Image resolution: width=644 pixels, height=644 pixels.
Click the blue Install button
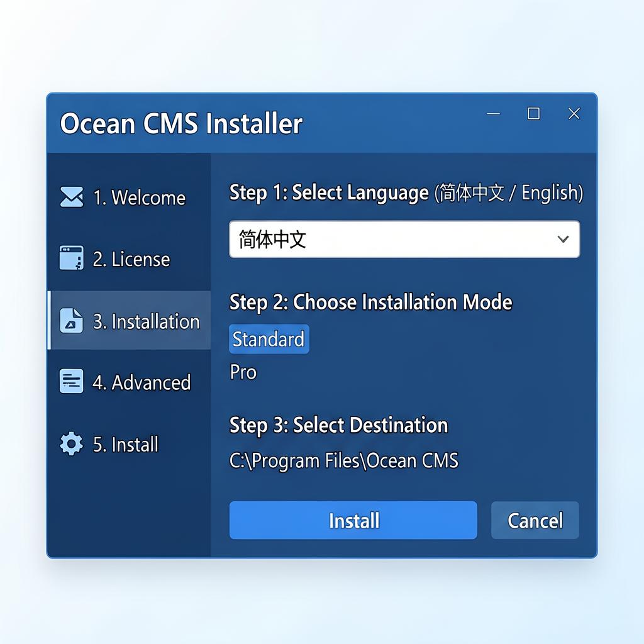353,520
